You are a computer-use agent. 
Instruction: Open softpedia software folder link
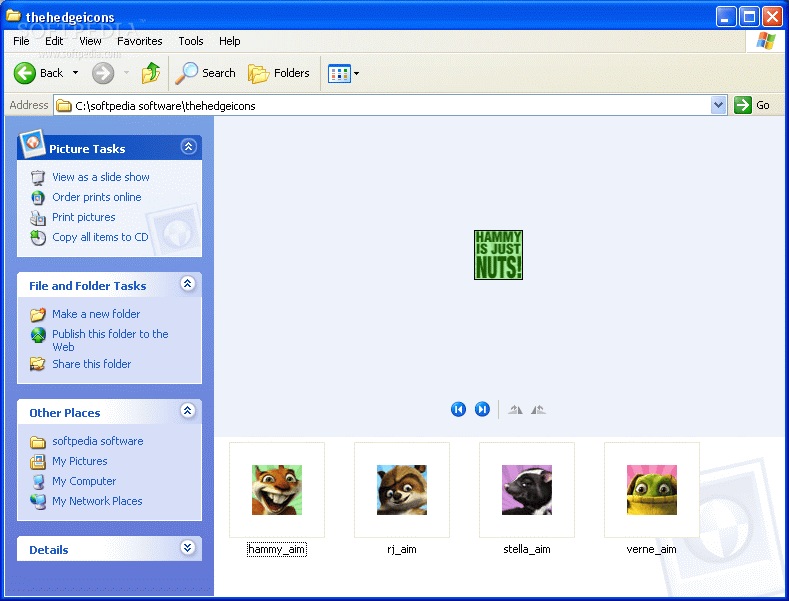tap(98, 441)
